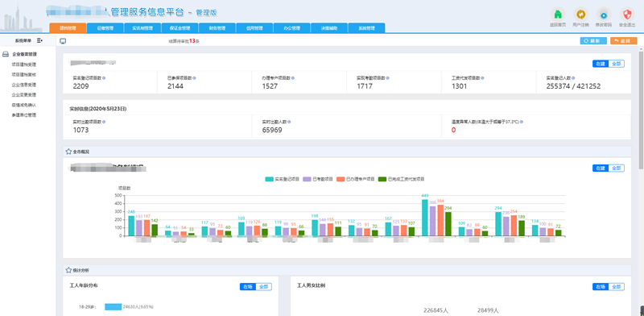This screenshot has width=644, height=316.
Task: Click the value 255374 / 421252
Action: (x=573, y=86)
